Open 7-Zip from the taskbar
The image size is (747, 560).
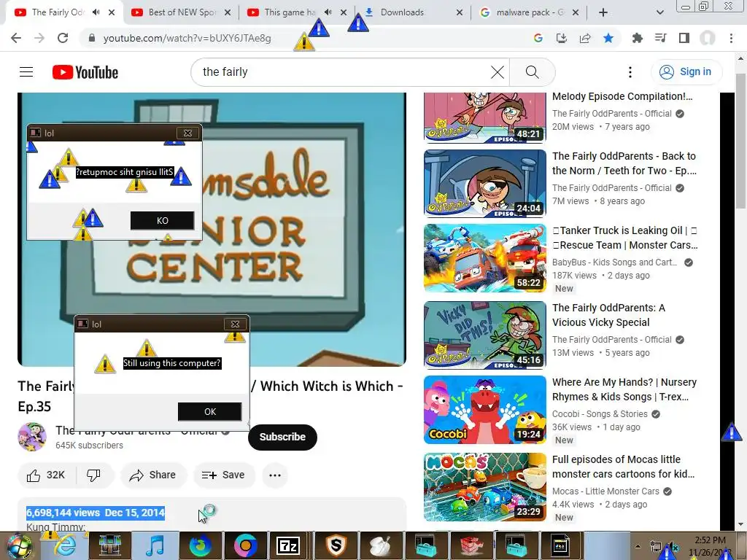click(x=287, y=545)
